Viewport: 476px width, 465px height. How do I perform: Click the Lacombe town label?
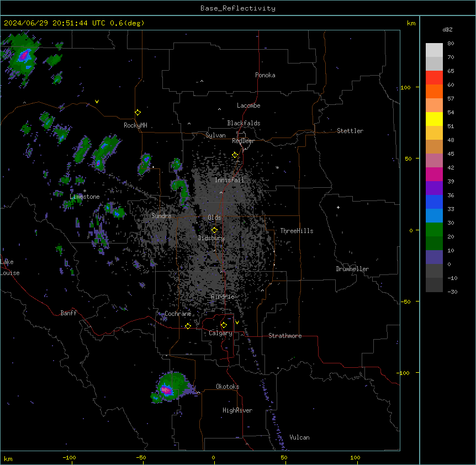coord(248,105)
